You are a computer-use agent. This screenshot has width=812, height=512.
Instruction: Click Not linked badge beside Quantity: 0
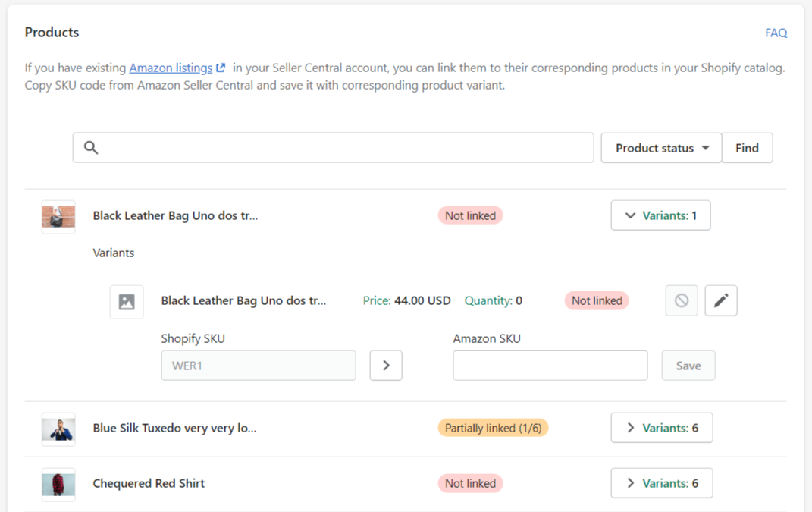pos(597,300)
